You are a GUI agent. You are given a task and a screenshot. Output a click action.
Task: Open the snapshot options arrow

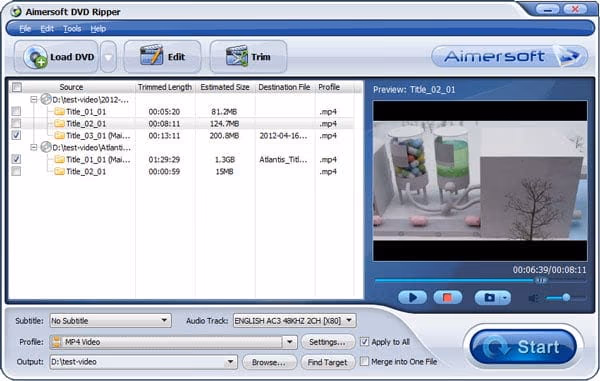coord(505,298)
